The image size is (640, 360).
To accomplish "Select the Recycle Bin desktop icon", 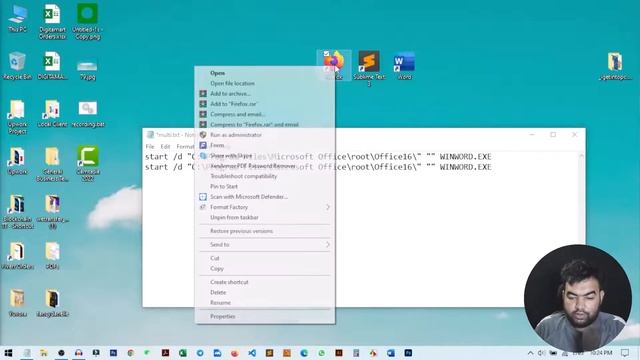I will coord(17,65).
